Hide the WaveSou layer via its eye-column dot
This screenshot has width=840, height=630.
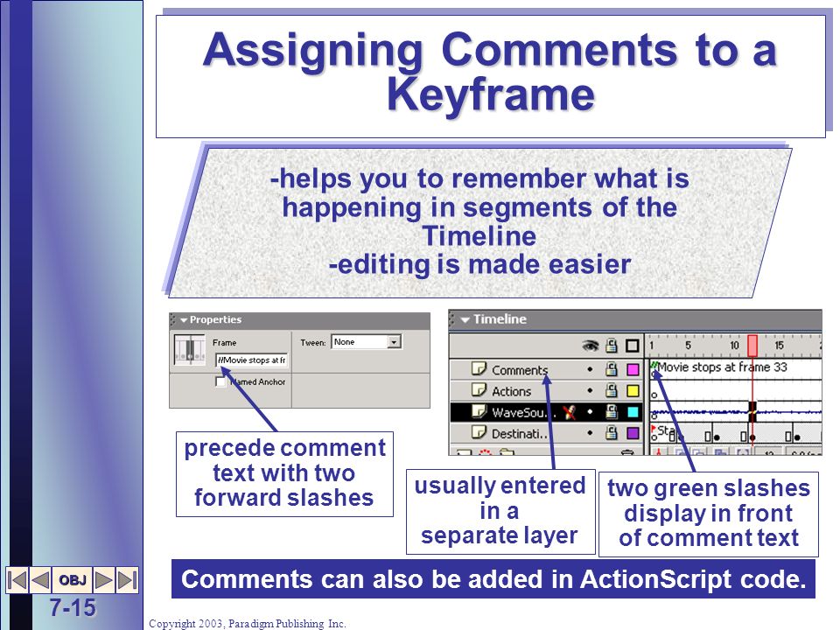[x=590, y=412]
